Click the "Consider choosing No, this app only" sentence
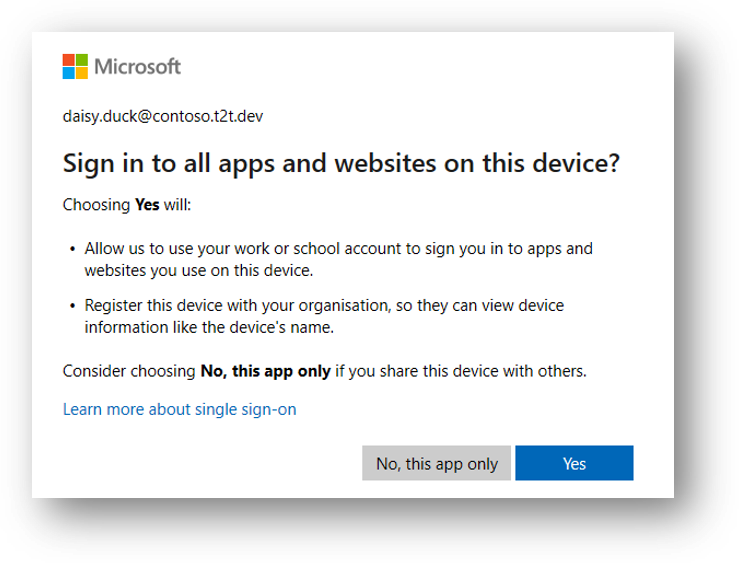Viewport: 739px width, 563px height. tap(325, 371)
